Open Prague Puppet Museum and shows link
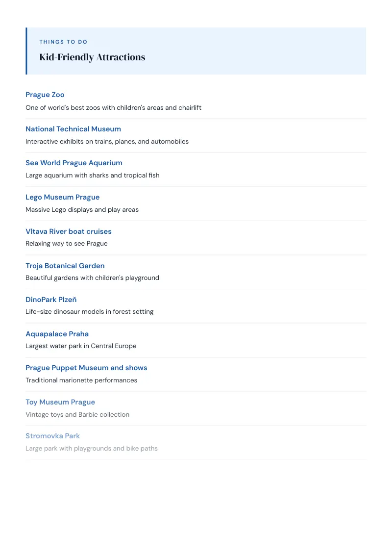 (86, 368)
